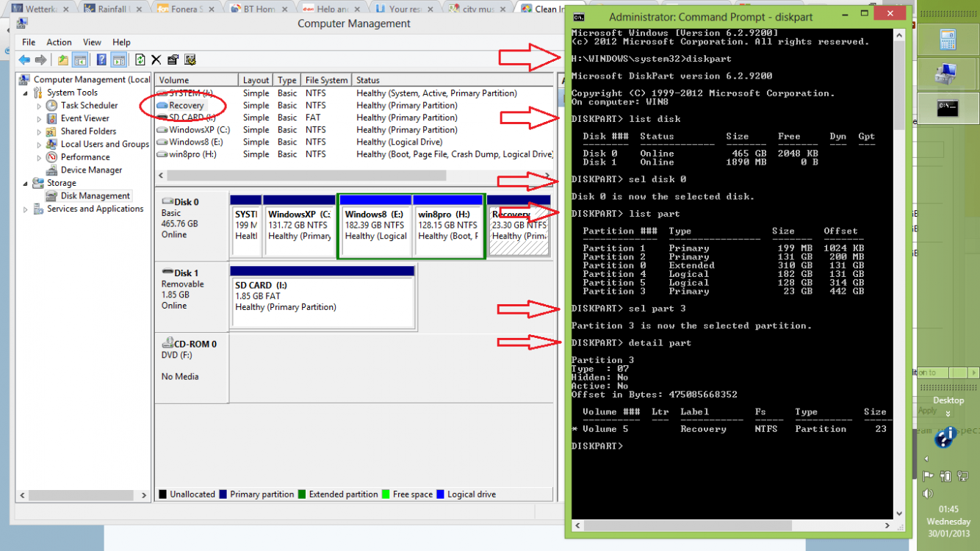Expand Services and Applications node
Screen dimensions: 980x551
26,209
